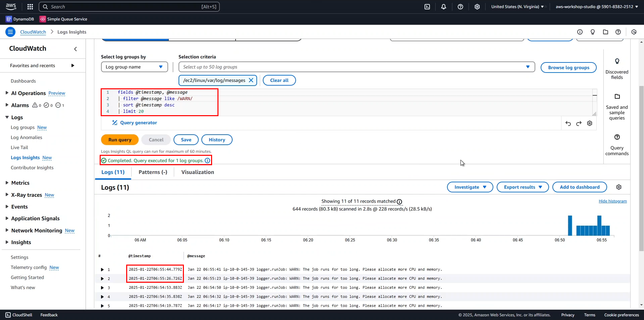Collapse the Logs section
This screenshot has width=644, height=320.
(x=7, y=117)
